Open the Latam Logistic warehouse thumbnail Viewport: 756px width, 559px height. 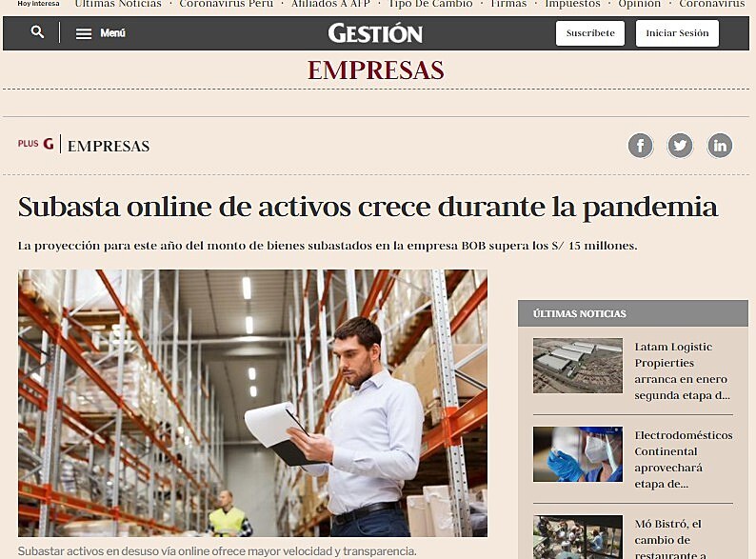[x=578, y=365]
